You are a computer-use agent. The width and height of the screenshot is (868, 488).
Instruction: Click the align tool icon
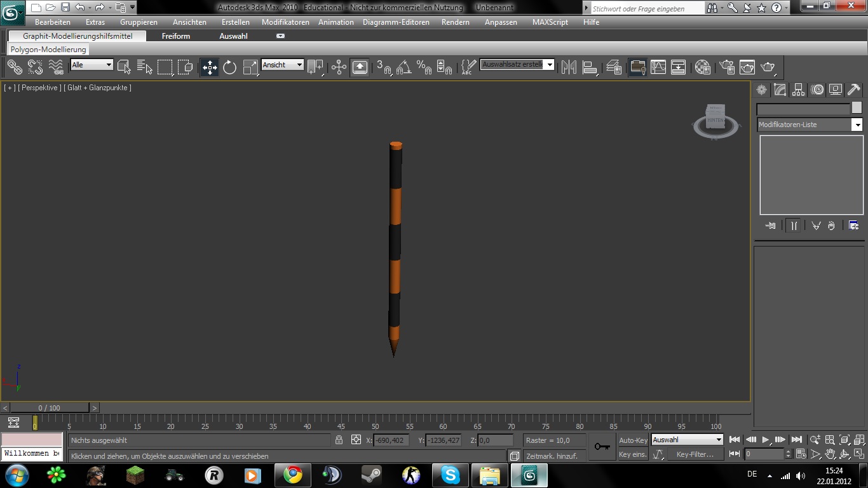point(590,66)
